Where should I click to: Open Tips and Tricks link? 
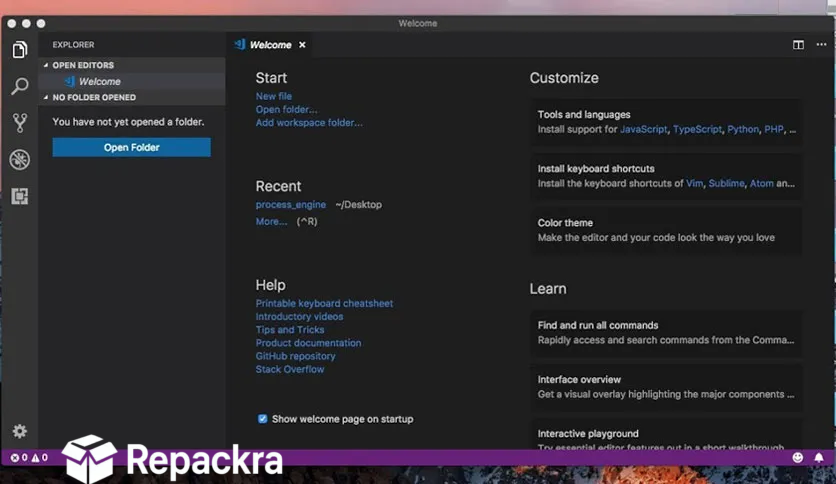coord(290,329)
